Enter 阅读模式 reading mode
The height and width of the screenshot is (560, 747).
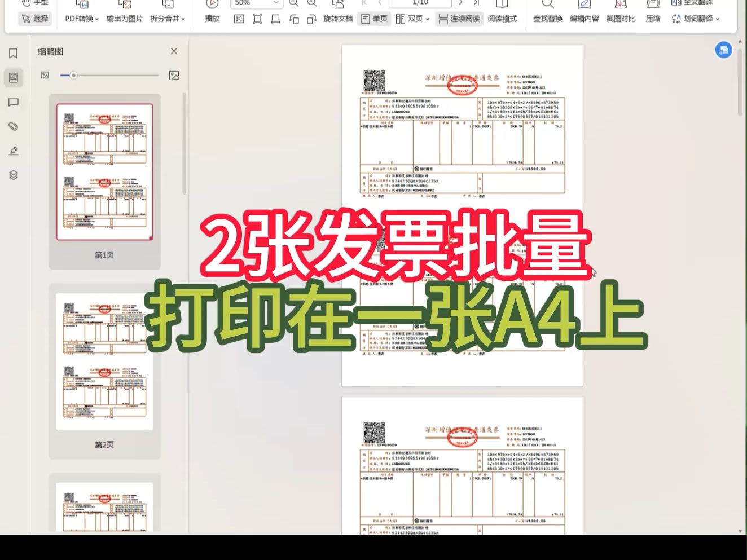coord(502,19)
